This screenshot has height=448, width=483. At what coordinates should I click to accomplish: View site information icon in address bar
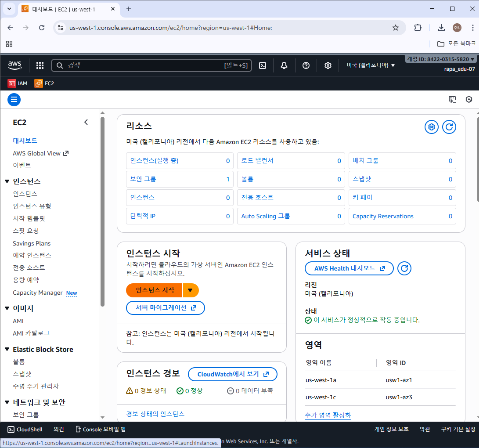[61, 28]
